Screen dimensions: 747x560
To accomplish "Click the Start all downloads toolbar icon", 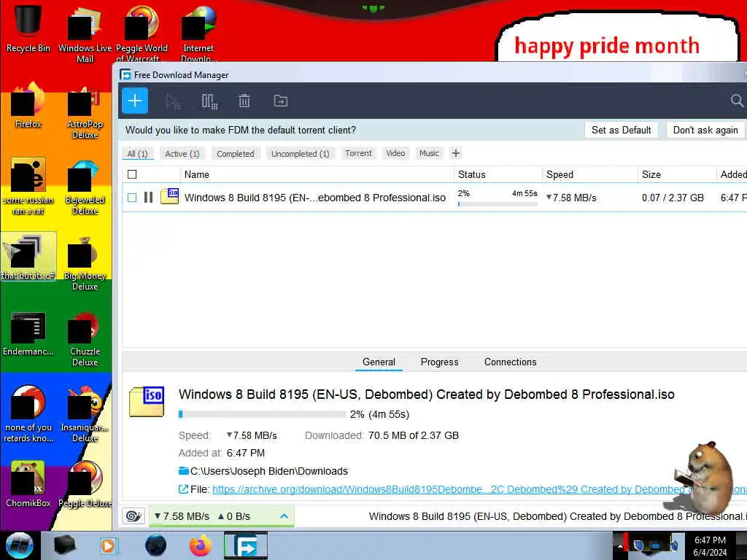I will pyautogui.click(x=172, y=101).
